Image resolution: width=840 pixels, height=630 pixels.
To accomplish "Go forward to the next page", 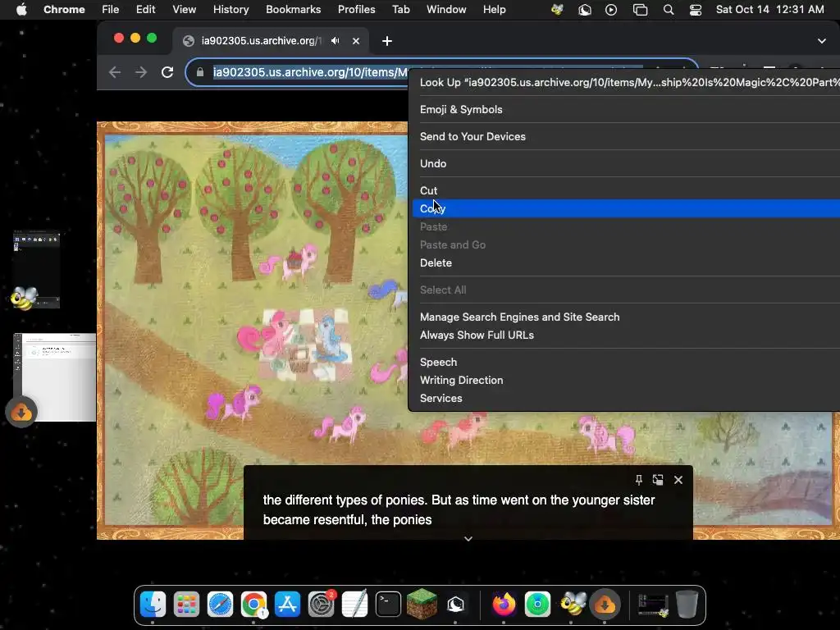I will point(141,72).
